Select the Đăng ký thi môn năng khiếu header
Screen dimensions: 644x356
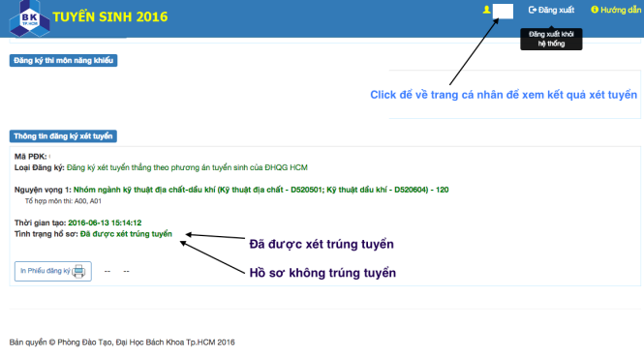(x=63, y=60)
